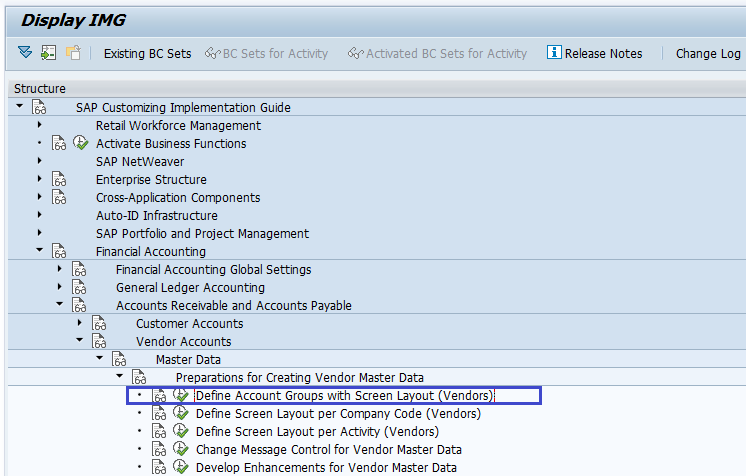Select 'Define Account Groups with Screen Layout (Vendors)' text
The width and height of the screenshot is (746, 476).
coord(345,396)
